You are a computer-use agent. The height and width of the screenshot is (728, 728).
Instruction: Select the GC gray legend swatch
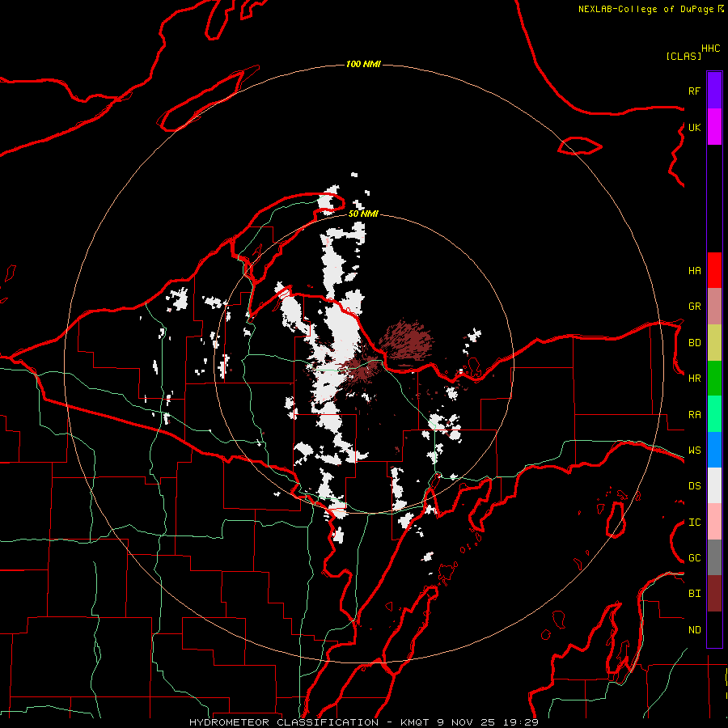click(714, 557)
